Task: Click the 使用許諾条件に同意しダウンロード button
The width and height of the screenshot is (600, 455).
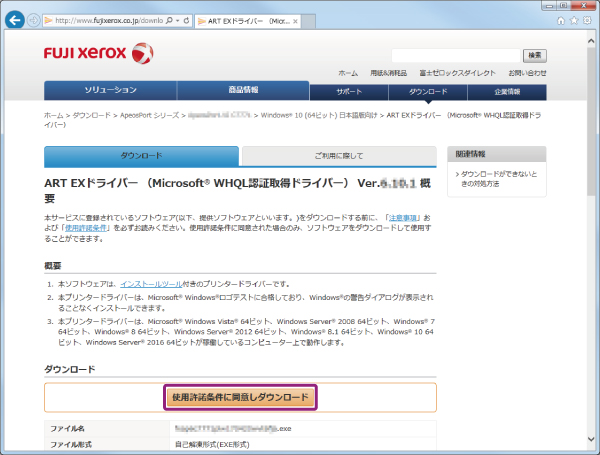Action: 240,397
